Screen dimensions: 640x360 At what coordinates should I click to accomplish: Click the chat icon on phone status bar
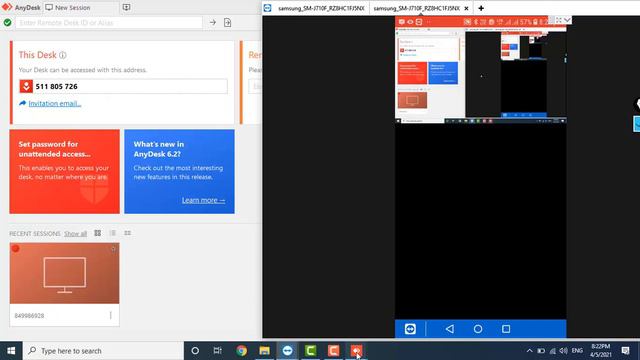pyautogui.click(x=402, y=22)
